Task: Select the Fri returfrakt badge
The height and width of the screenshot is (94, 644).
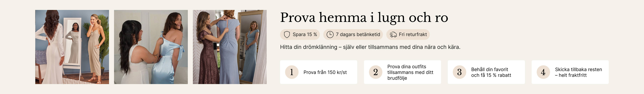Action: pos(408,34)
